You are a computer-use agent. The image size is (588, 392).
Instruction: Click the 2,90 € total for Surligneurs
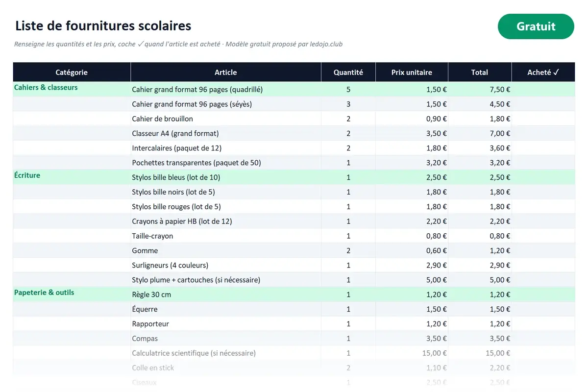[480, 265]
